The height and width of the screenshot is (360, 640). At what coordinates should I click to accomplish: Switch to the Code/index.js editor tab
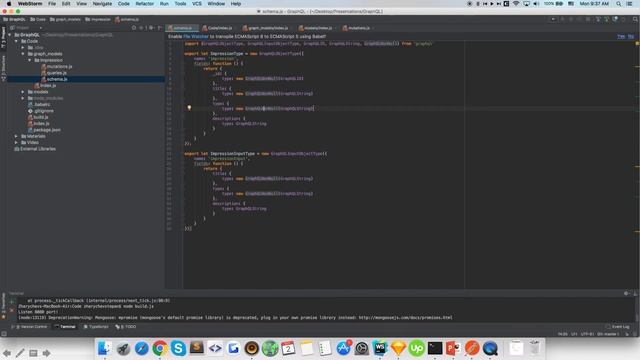point(218,28)
